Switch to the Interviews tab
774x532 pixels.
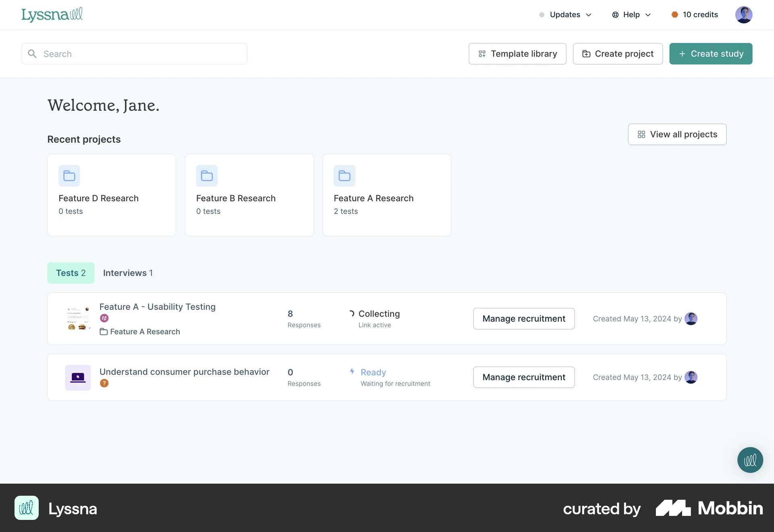coord(128,273)
